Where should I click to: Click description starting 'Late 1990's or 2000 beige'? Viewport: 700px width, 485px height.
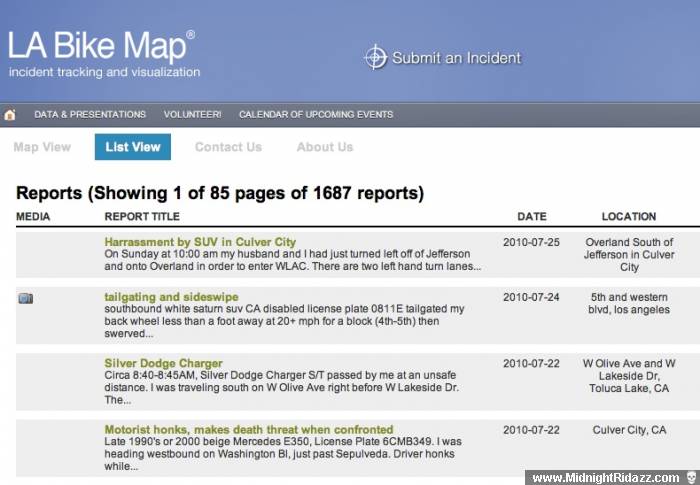(283, 454)
